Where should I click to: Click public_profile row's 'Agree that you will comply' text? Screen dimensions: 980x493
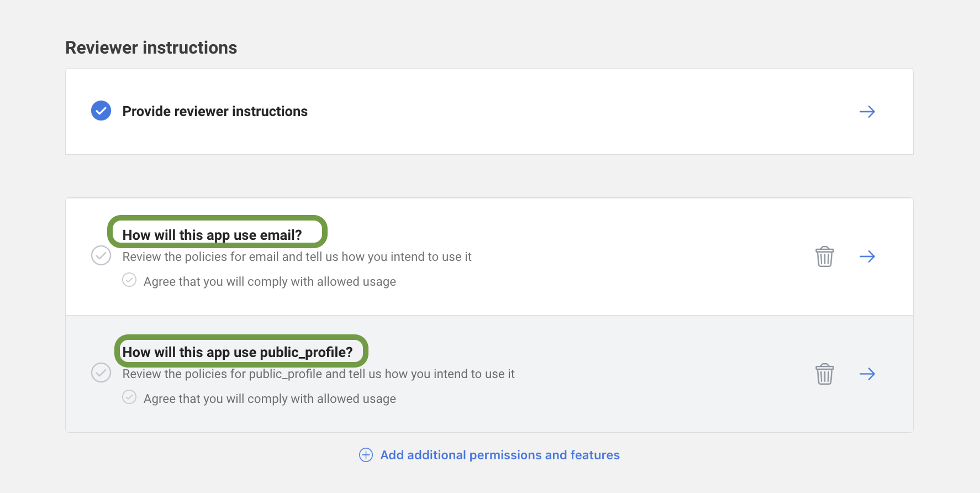(270, 399)
